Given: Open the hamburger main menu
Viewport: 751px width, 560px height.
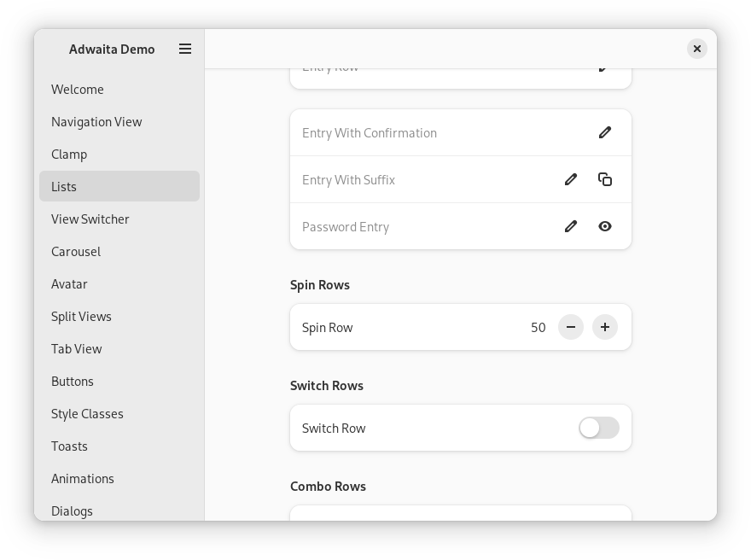Looking at the screenshot, I should tap(185, 49).
